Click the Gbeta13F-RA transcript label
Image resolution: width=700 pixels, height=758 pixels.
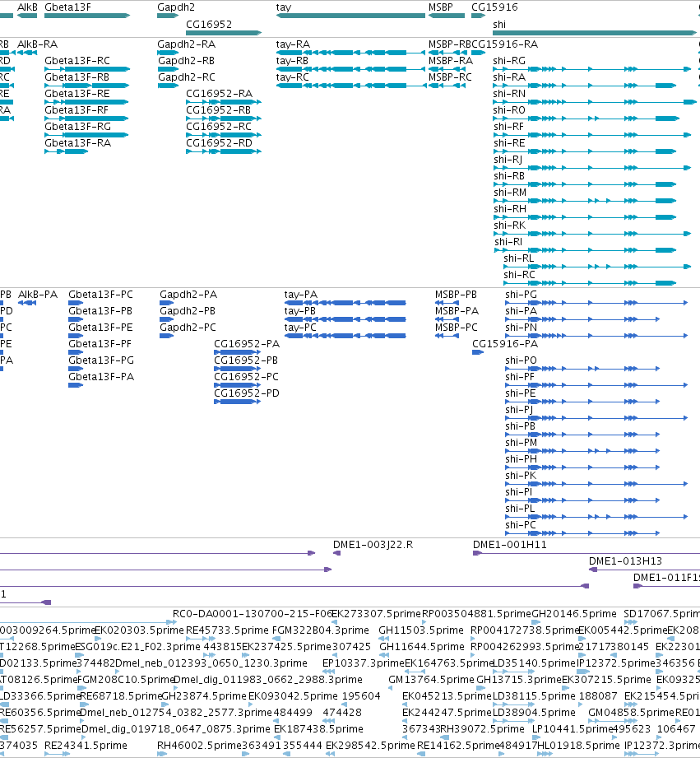tap(78, 142)
